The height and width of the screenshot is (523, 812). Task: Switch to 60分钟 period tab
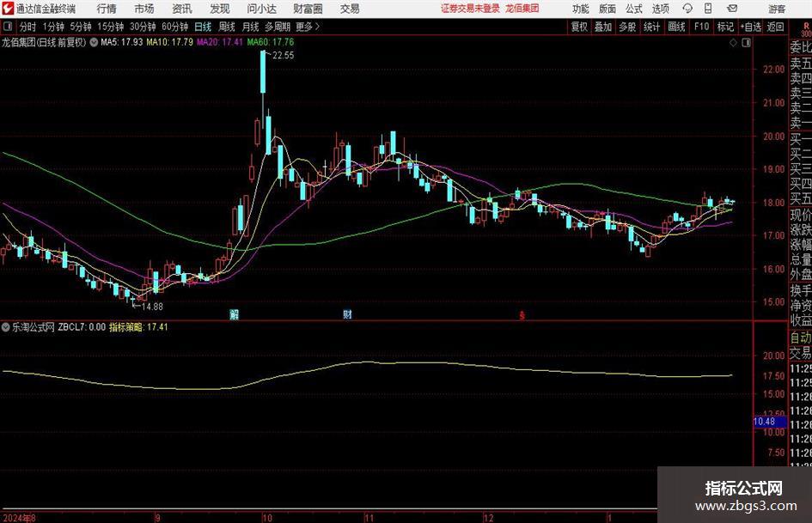[x=175, y=27]
